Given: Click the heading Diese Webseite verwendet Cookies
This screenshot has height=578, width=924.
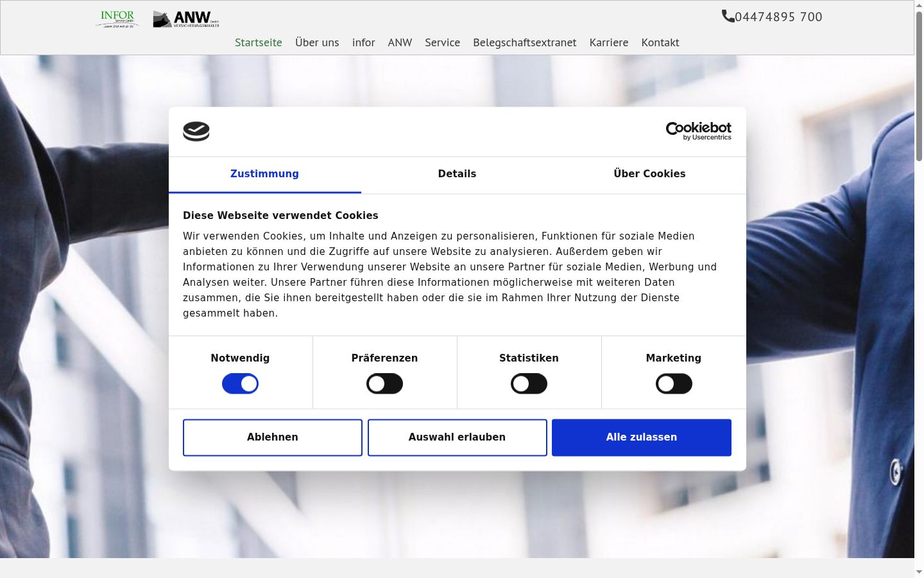Looking at the screenshot, I should tap(280, 216).
